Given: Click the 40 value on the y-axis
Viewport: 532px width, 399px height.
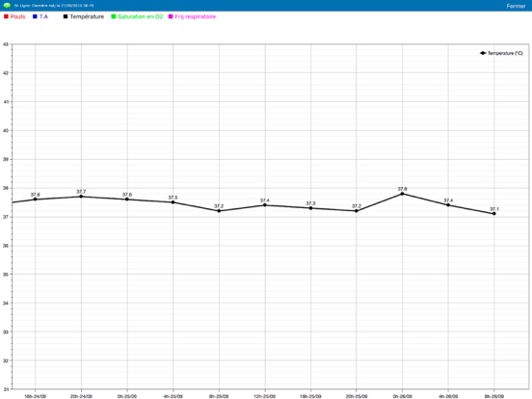Looking at the screenshot, I should [6, 130].
